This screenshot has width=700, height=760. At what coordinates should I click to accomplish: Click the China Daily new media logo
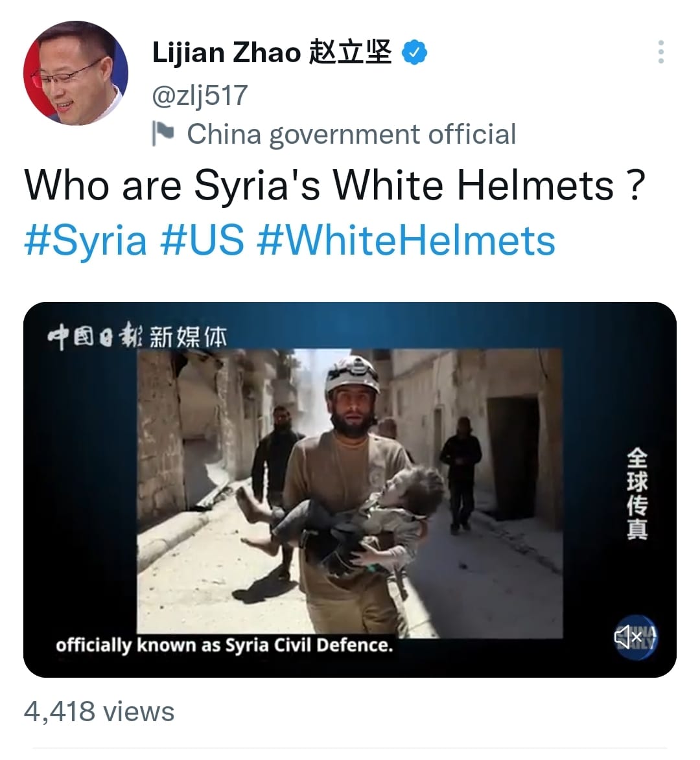pos(137,336)
